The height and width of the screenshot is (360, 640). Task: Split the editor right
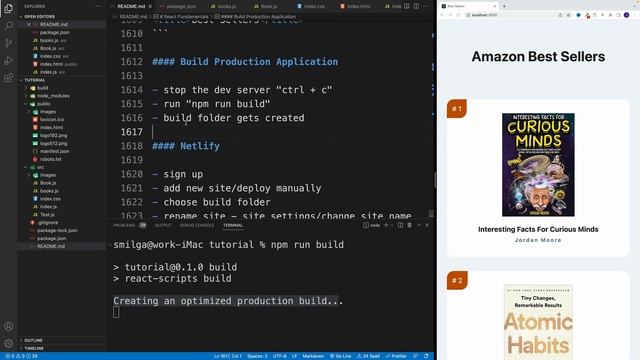[416, 7]
